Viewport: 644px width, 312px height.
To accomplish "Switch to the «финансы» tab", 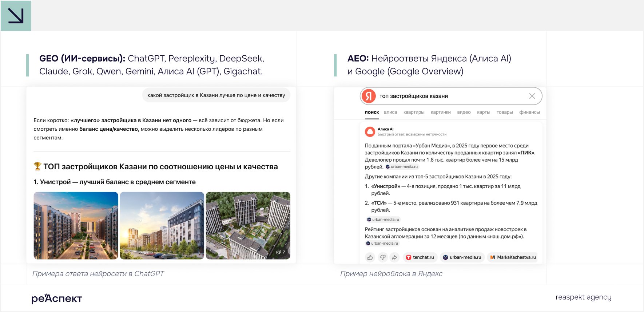I will [529, 112].
